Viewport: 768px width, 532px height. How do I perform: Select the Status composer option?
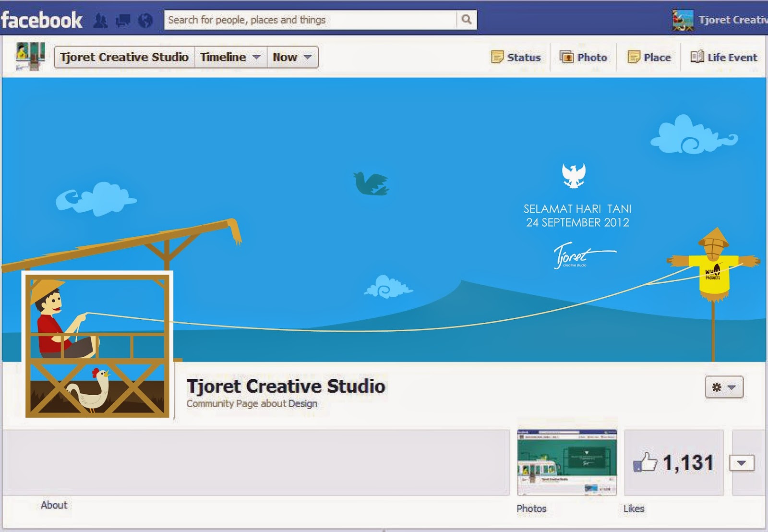pyautogui.click(x=516, y=57)
